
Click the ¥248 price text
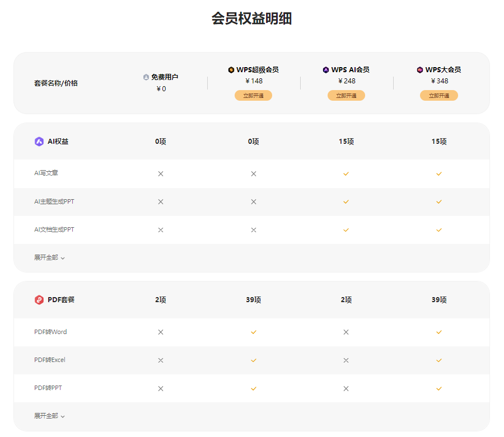[347, 81]
